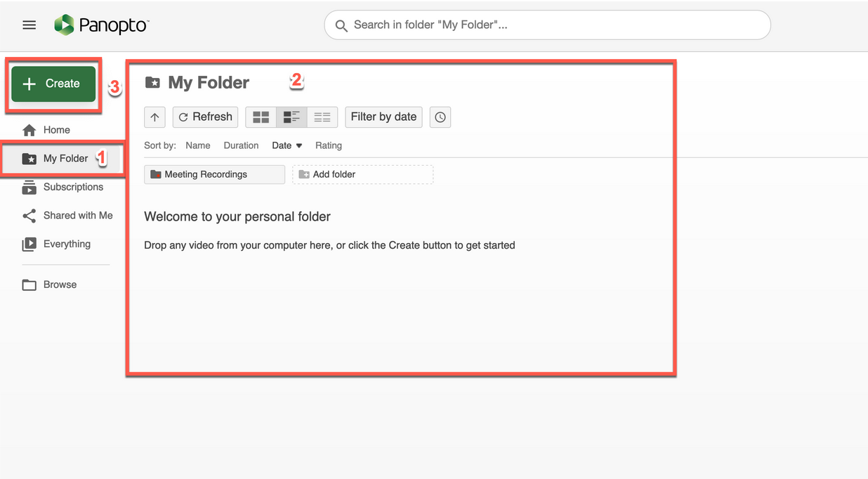
Task: Click the 'Sort by:' label
Action: (x=160, y=145)
